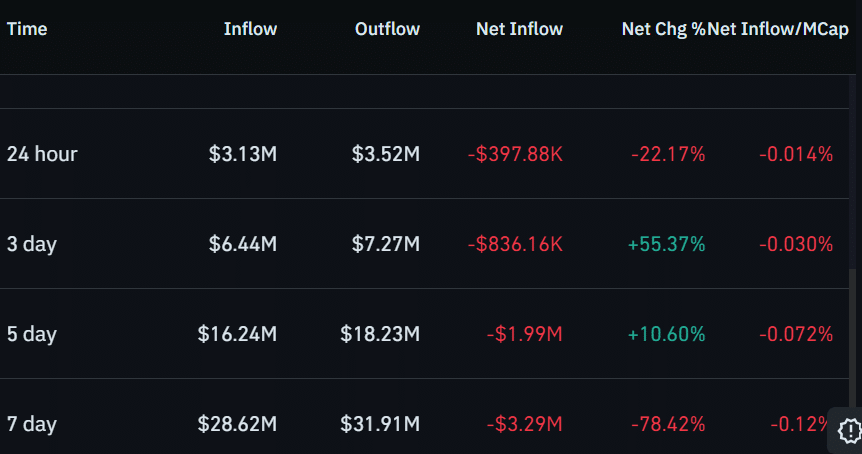Viewport: 862px width, 454px height.
Task: Click the Net Inflow/MCap column header
Action: pos(778,29)
